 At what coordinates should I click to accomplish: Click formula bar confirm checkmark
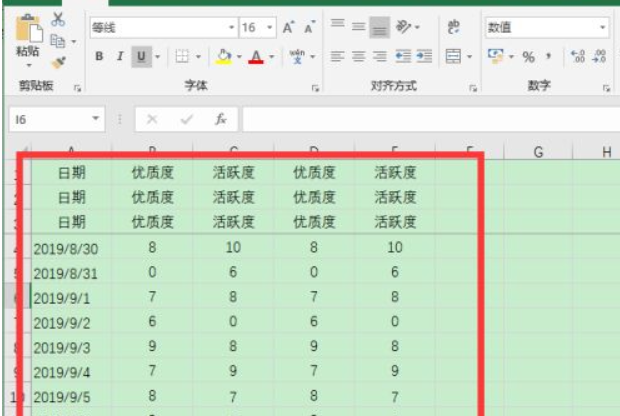click(x=186, y=119)
